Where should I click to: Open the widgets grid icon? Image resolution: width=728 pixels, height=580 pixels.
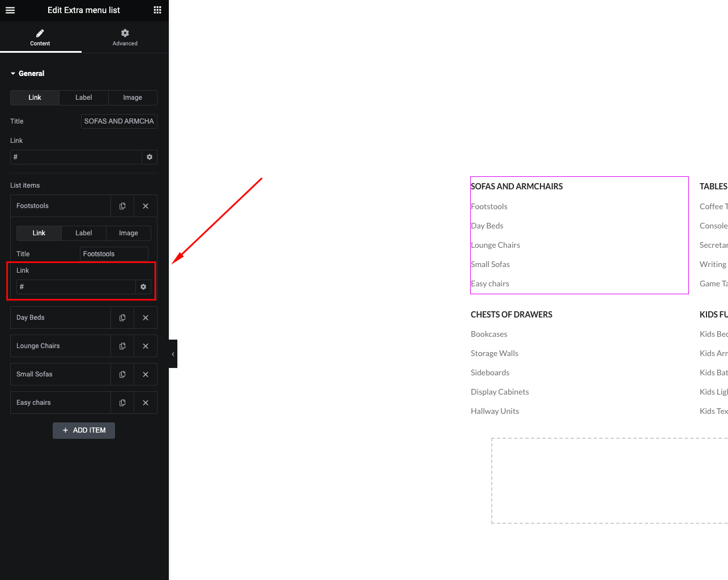[157, 10]
